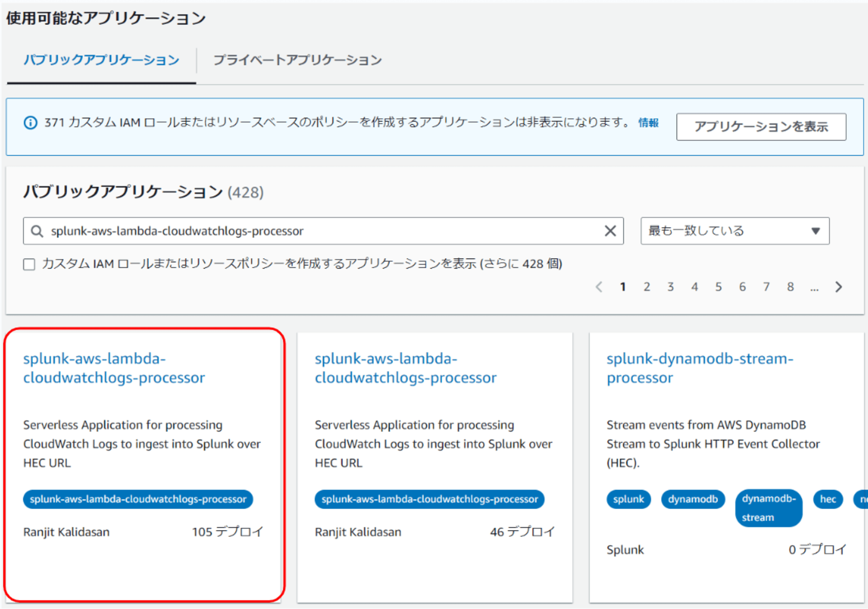Go to pagination page 4
The image size is (868, 609).
(x=695, y=287)
